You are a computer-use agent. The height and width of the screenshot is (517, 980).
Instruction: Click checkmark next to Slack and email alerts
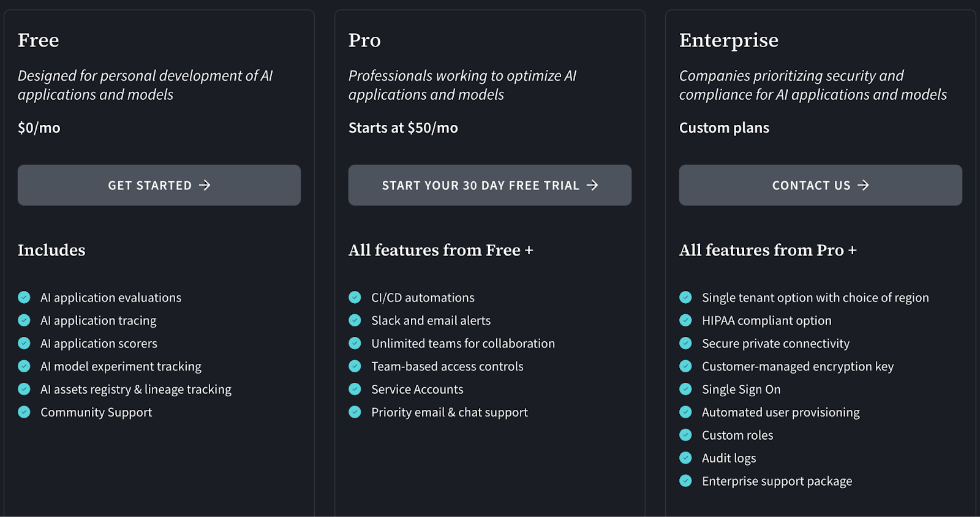coord(355,320)
